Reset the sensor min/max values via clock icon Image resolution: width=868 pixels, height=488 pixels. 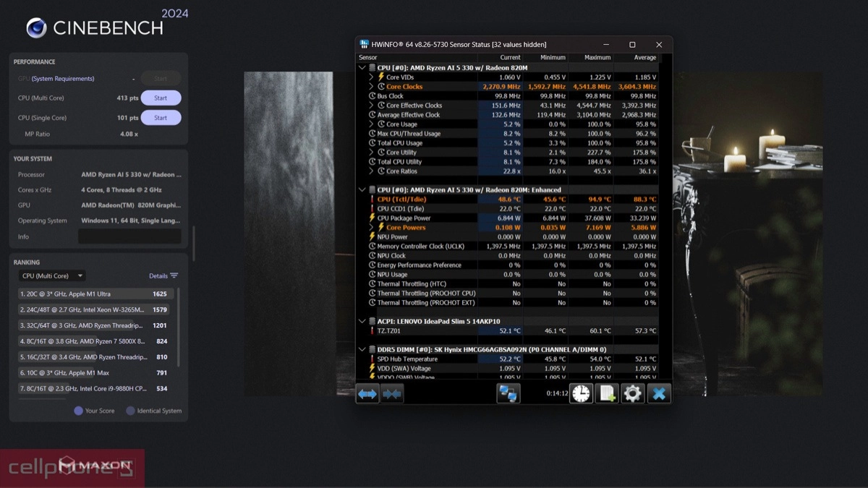click(x=581, y=393)
